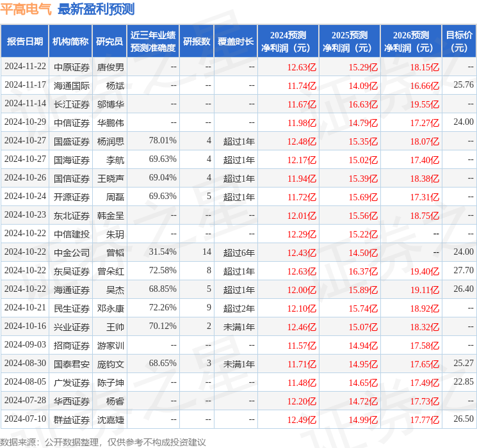This screenshot has height=448, width=477.
Task: Click the 平高电气 title text
Action: (26, 9)
